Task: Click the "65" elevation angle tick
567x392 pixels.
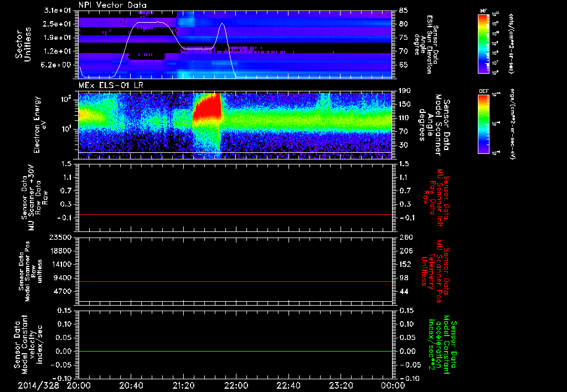Action: click(x=404, y=65)
